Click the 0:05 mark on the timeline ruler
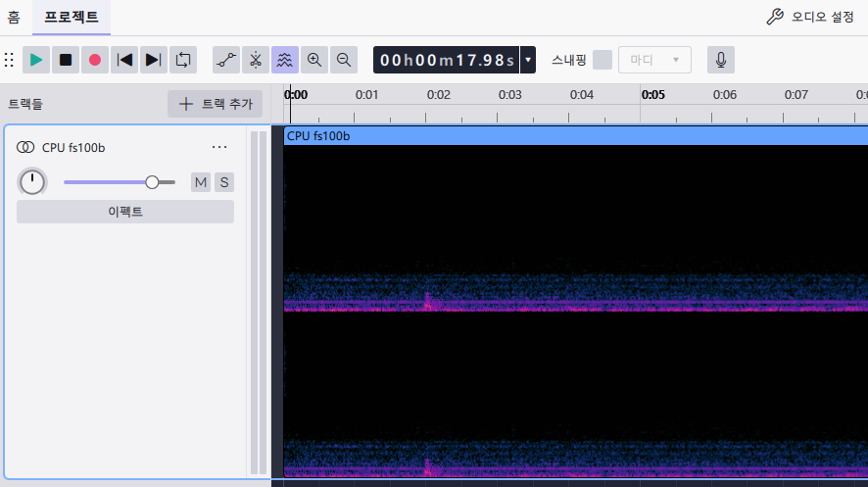Image resolution: width=868 pixels, height=487 pixels. [653, 95]
